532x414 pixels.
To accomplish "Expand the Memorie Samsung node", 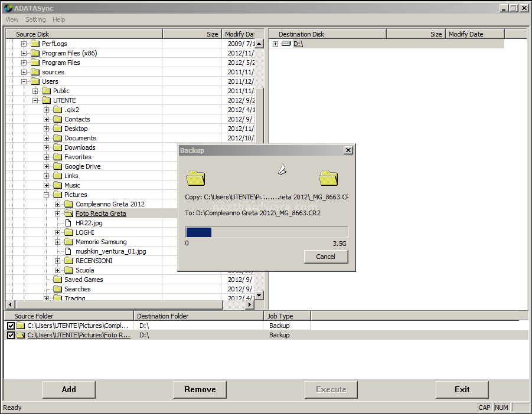I will pos(58,242).
